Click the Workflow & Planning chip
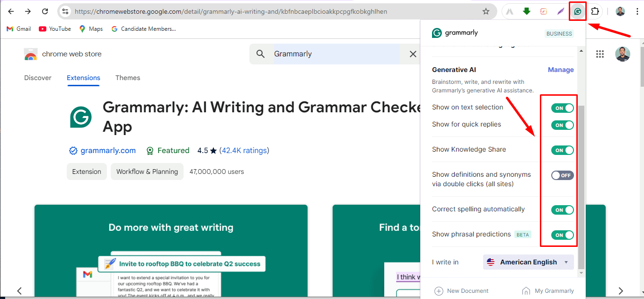 point(147,172)
